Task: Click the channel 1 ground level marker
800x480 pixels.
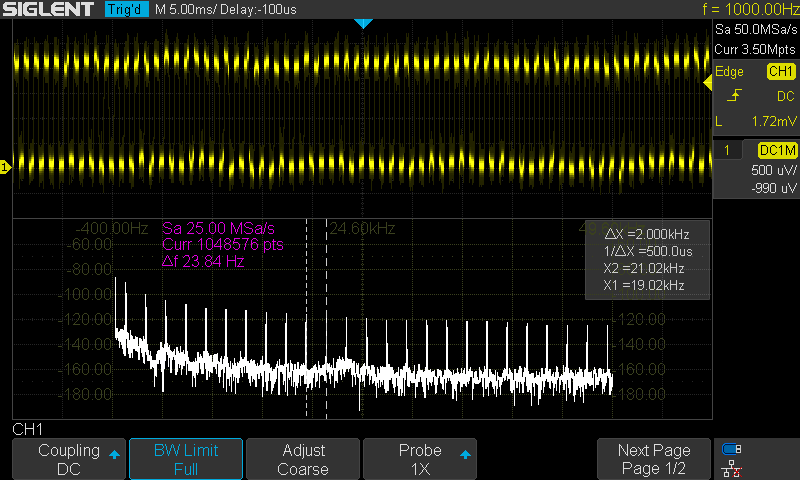Action: point(5,166)
